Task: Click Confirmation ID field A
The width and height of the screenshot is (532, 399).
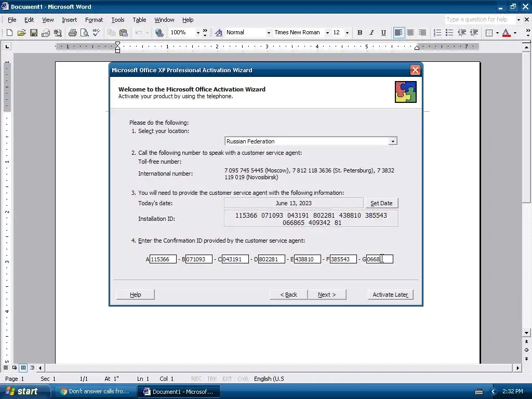Action: [x=163, y=259]
